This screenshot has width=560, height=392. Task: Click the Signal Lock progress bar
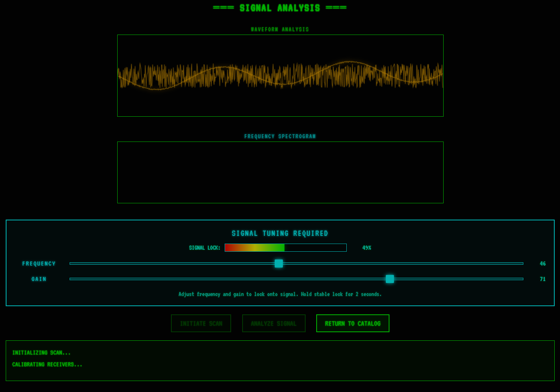coord(286,248)
